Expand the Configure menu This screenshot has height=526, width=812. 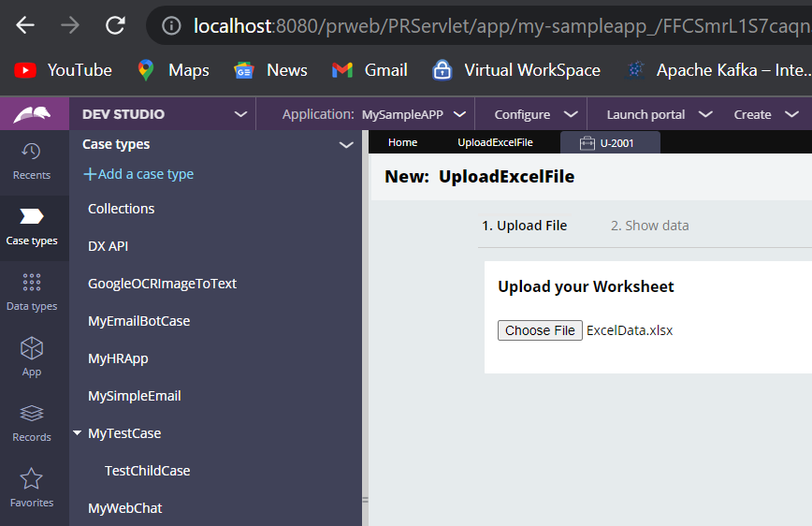[535, 114]
